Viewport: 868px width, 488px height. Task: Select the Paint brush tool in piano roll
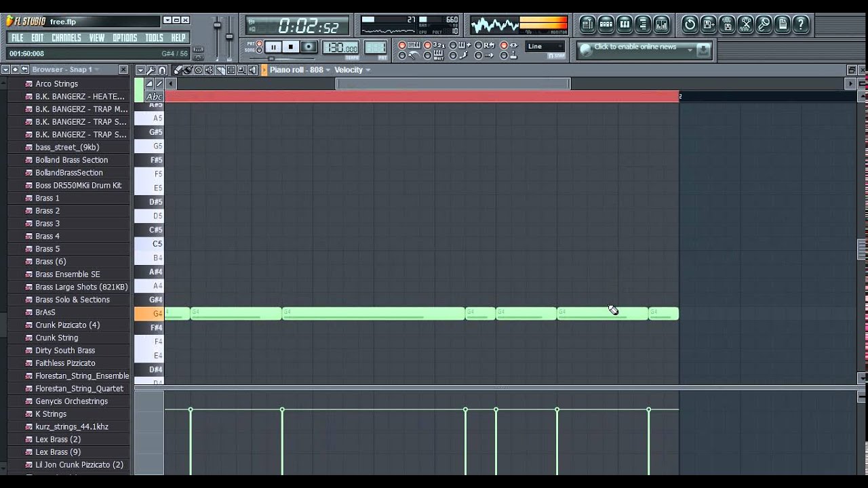(188, 70)
